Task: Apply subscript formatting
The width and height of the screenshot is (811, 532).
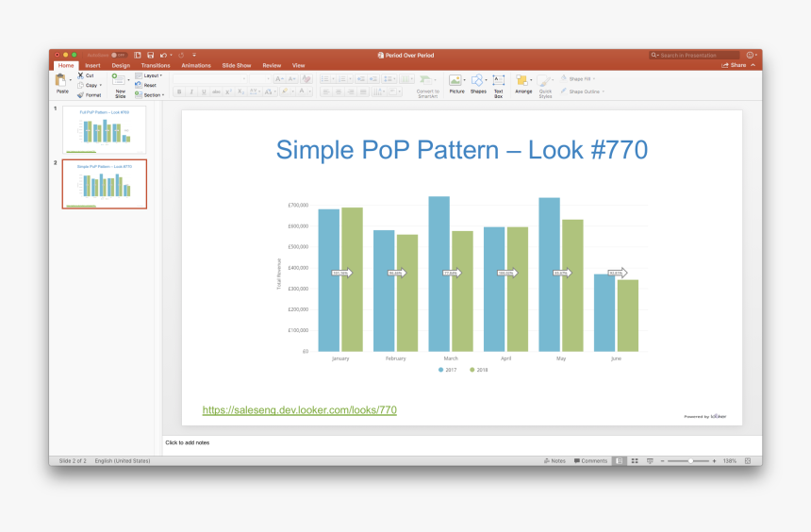Action: 240,91
